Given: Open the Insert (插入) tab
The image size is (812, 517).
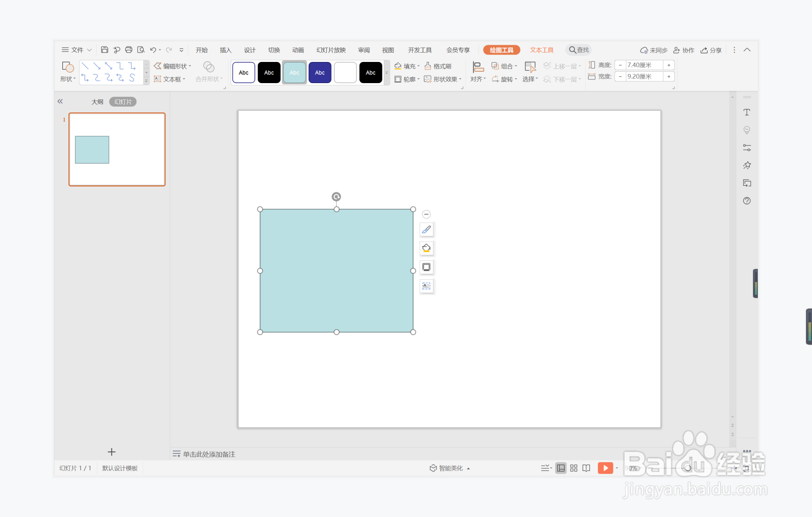Looking at the screenshot, I should [225, 50].
